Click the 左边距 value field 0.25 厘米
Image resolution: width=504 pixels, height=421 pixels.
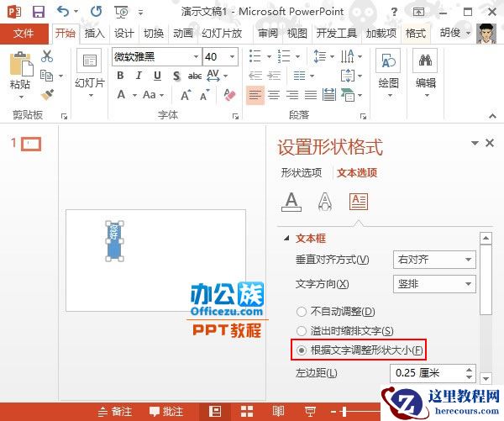pyautogui.click(x=428, y=373)
